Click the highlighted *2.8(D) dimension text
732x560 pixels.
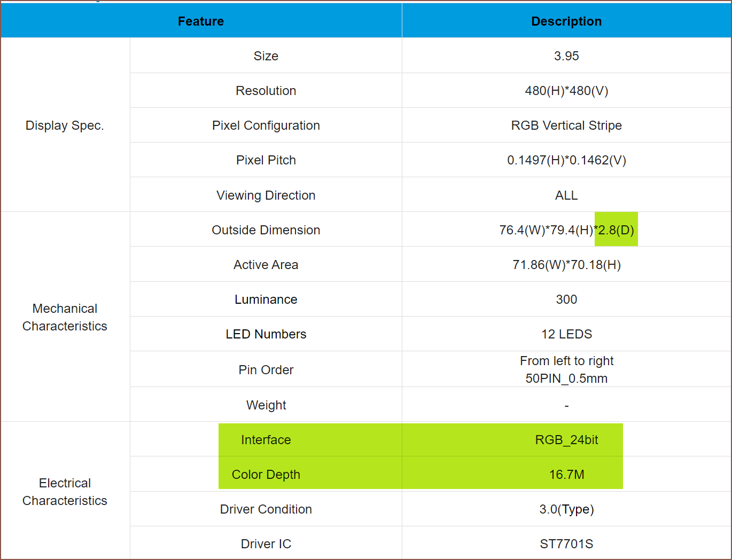[x=616, y=230]
